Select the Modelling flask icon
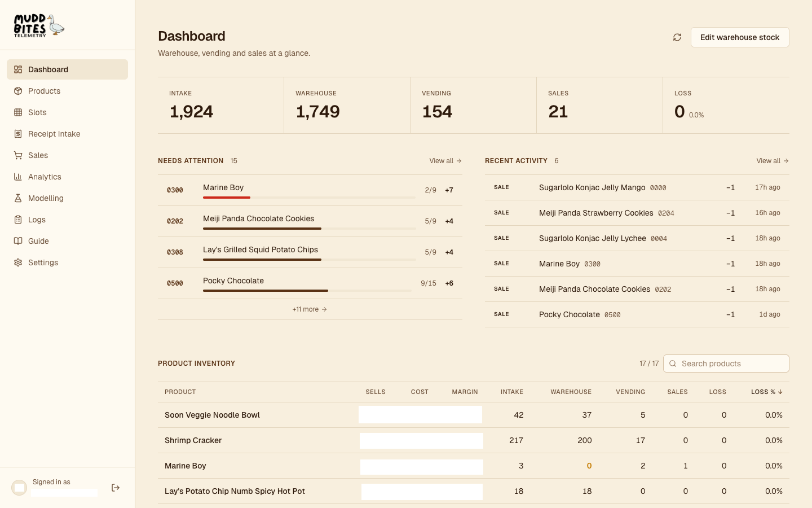 tap(19, 198)
